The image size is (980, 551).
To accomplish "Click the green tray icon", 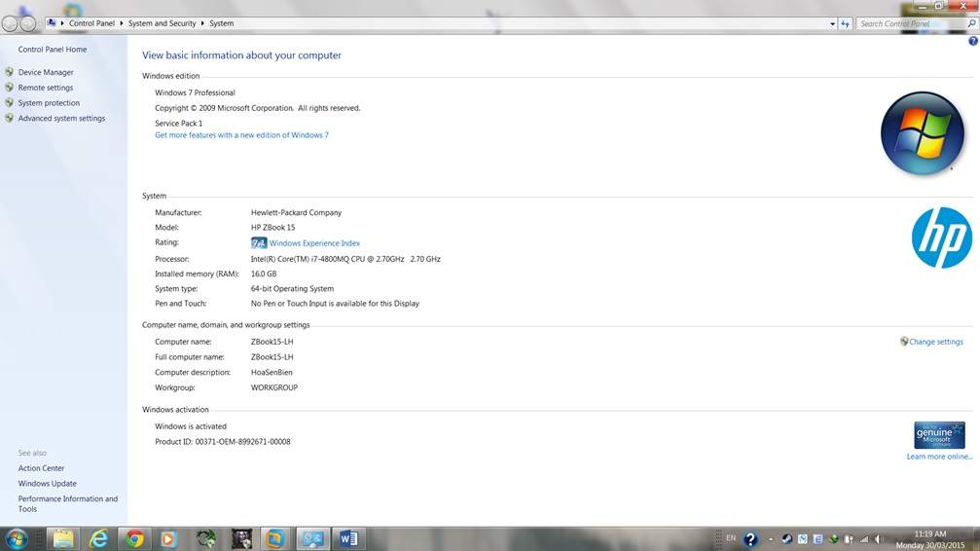I will (x=833, y=538).
